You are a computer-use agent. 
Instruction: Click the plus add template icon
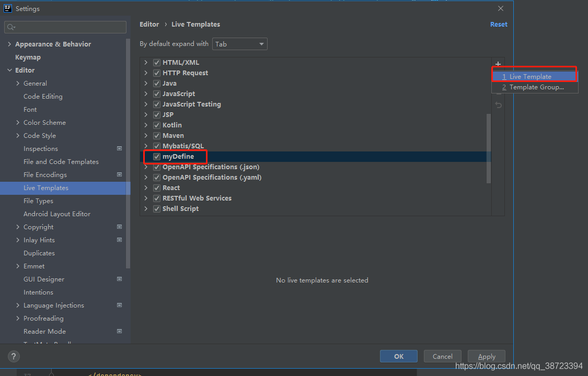pos(498,64)
